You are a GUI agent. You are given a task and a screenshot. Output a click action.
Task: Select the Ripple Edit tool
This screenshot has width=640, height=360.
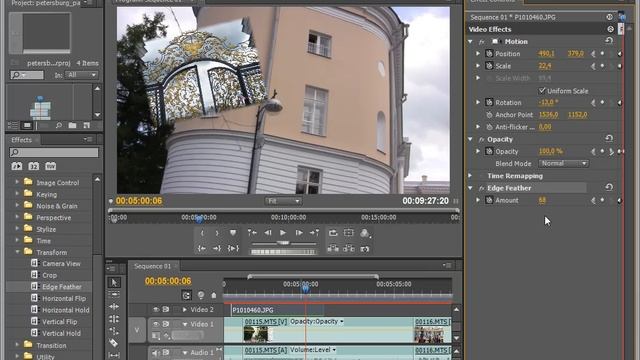pos(114,306)
